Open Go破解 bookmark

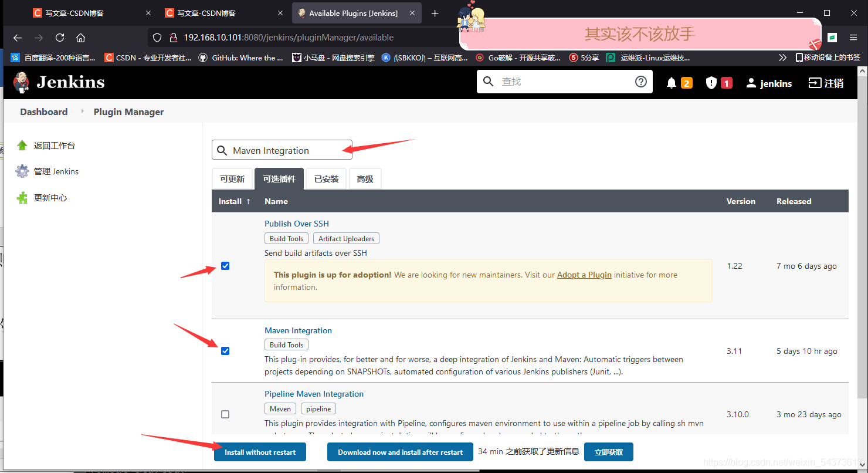[x=518, y=58]
